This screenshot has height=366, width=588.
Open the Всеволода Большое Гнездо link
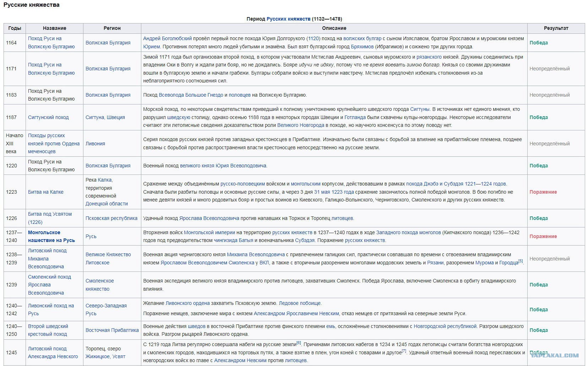coord(191,95)
